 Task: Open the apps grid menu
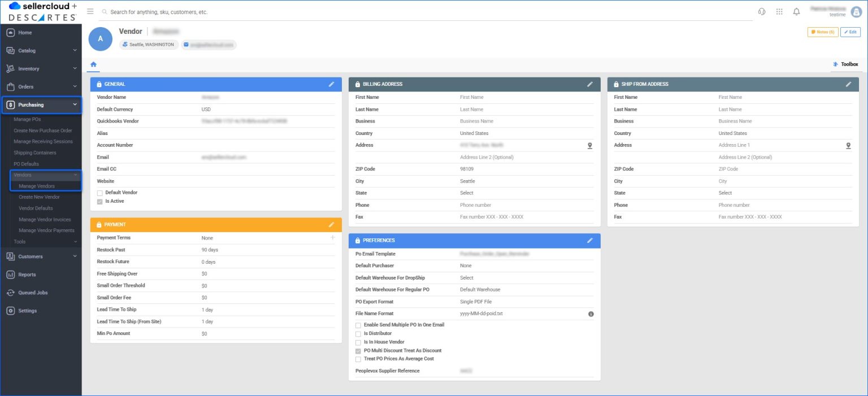tap(779, 11)
